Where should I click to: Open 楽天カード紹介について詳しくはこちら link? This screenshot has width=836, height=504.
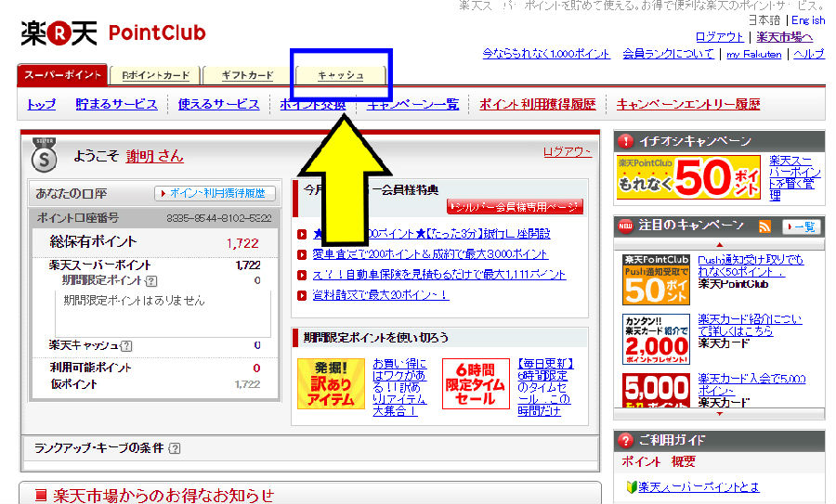coord(750,325)
